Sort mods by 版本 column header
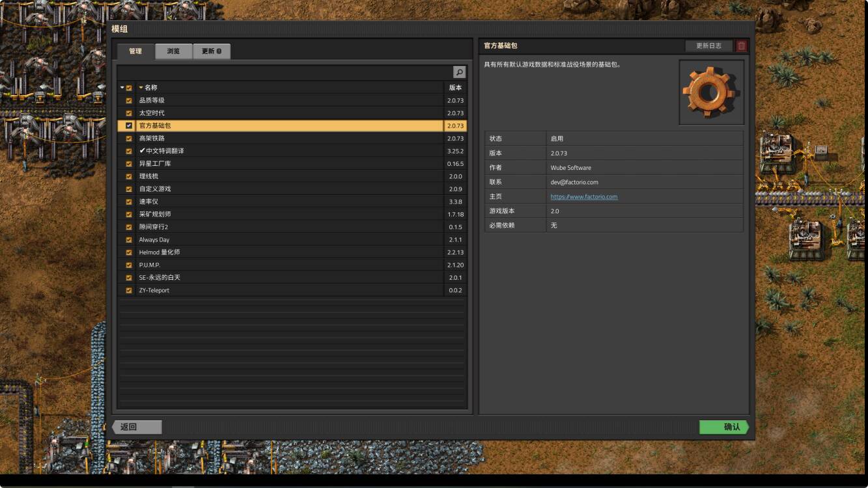The width and height of the screenshot is (868, 488). [455, 88]
